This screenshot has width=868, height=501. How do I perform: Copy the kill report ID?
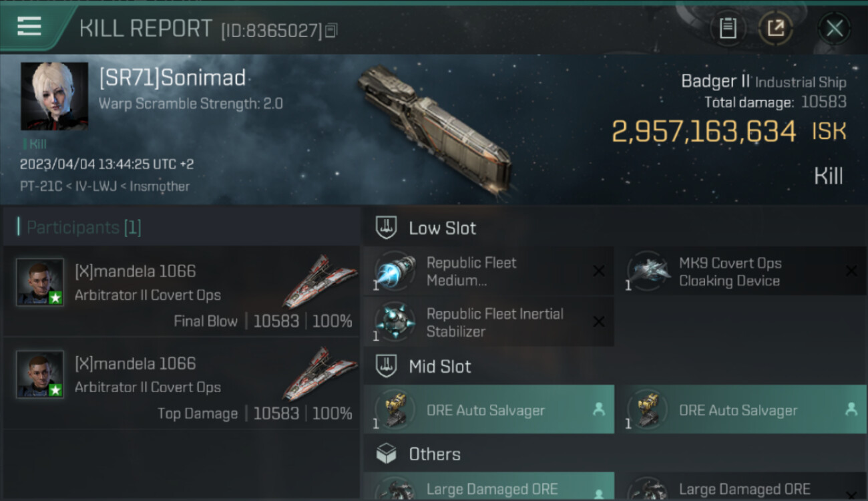332,30
